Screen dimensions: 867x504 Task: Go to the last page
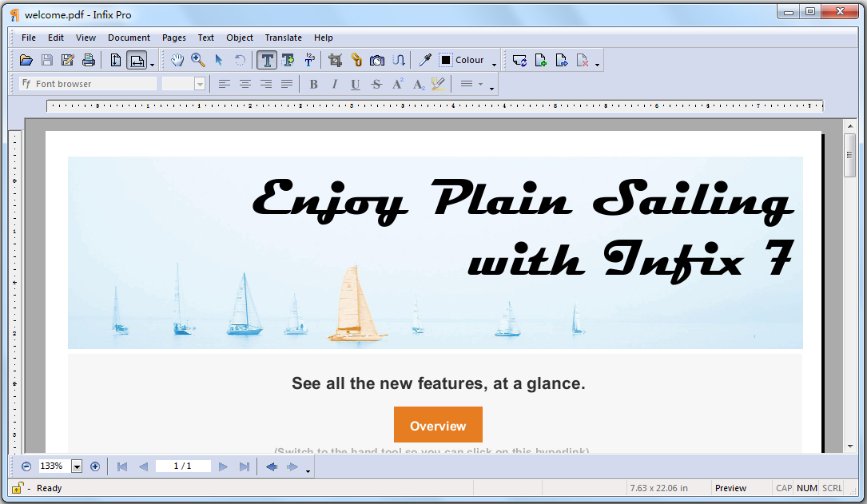coord(244,467)
